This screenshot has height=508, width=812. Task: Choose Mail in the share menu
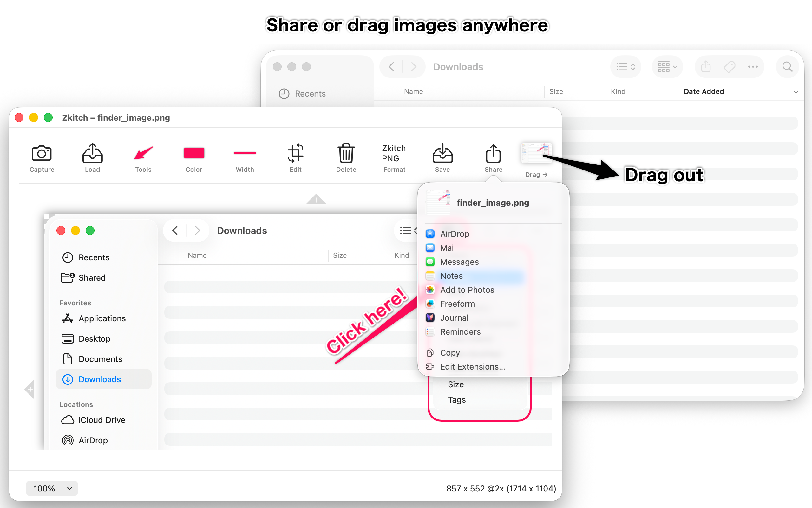point(448,248)
